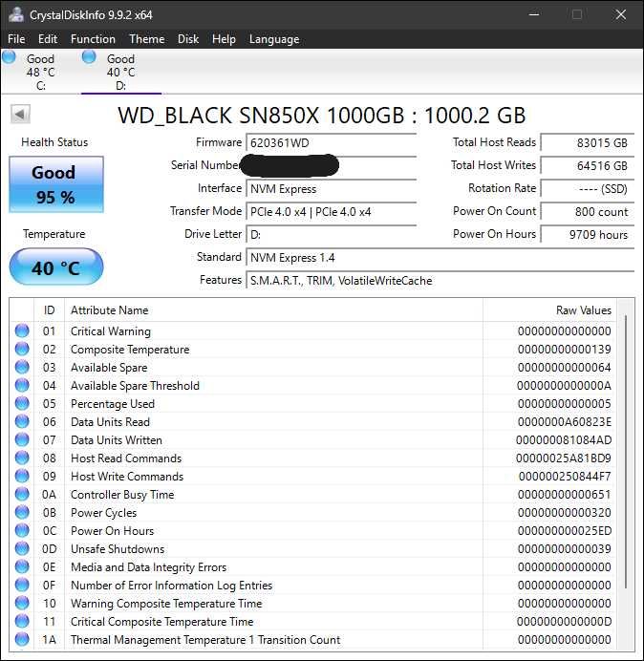
Task: Click the status orb for Host Read Commands
Action: [x=22, y=458]
